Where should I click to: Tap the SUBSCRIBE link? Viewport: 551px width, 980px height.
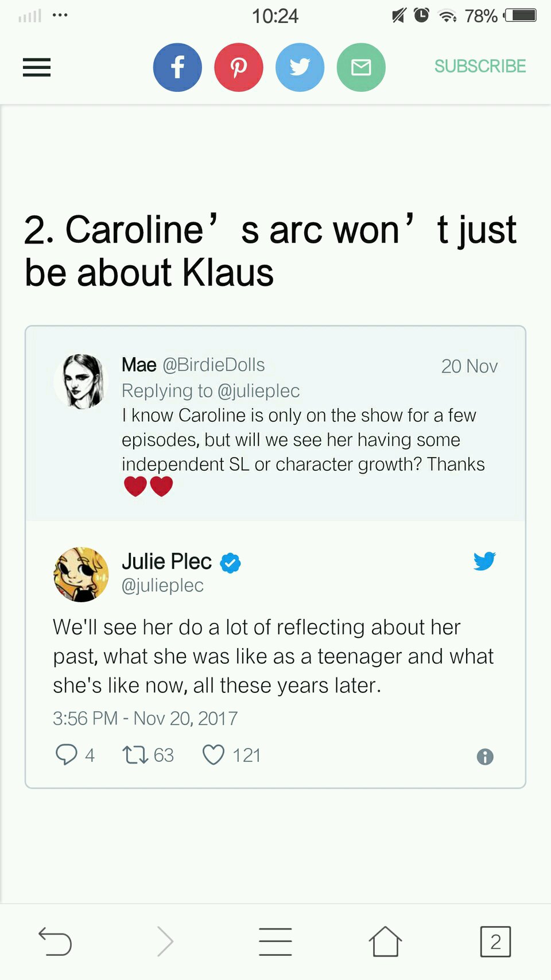tap(480, 67)
